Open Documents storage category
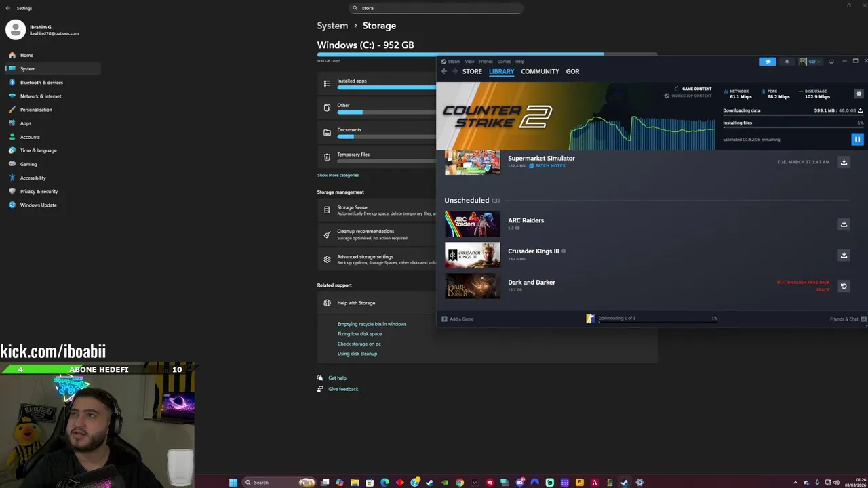The image size is (868, 488). (377, 132)
